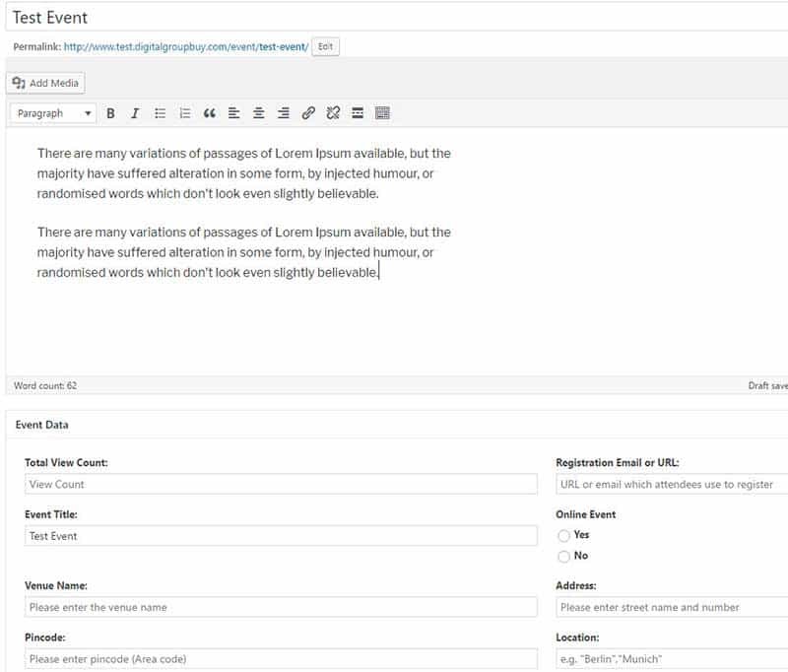Viewport: 788px width, 672px height.
Task: Open the test-event permalink URL
Action: click(186, 46)
